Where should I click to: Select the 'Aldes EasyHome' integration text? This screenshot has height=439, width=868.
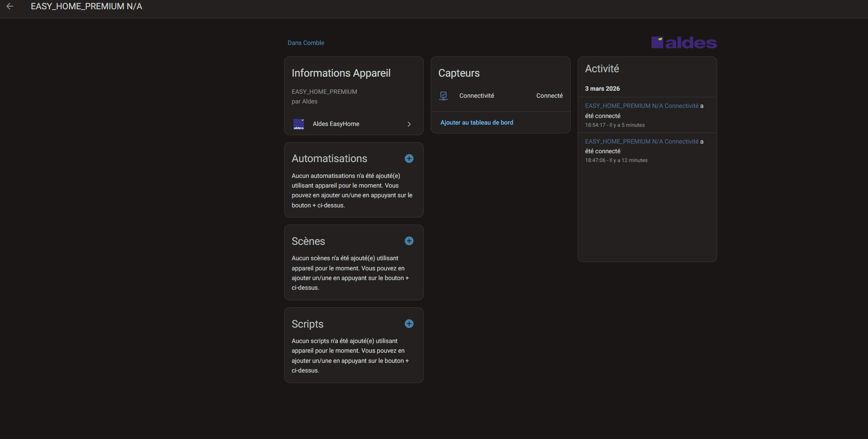click(x=336, y=124)
